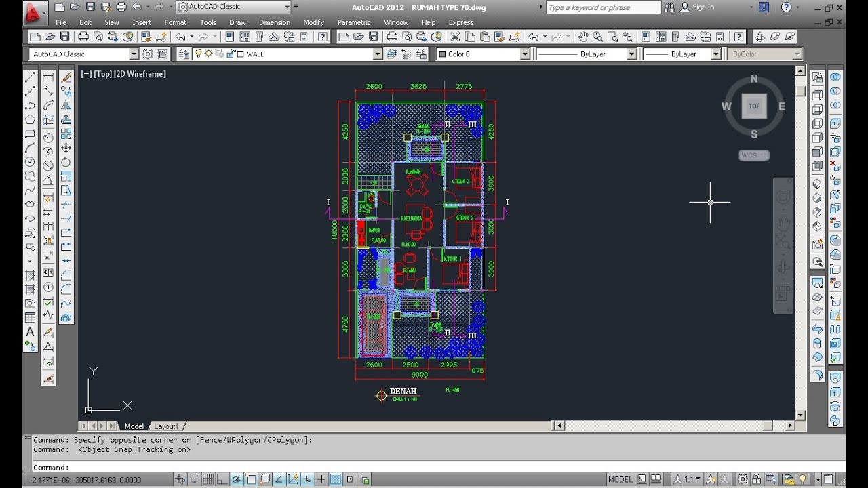This screenshot has height=488, width=868.
Task: Click the binoculars search icon
Action: pyautogui.click(x=669, y=7)
